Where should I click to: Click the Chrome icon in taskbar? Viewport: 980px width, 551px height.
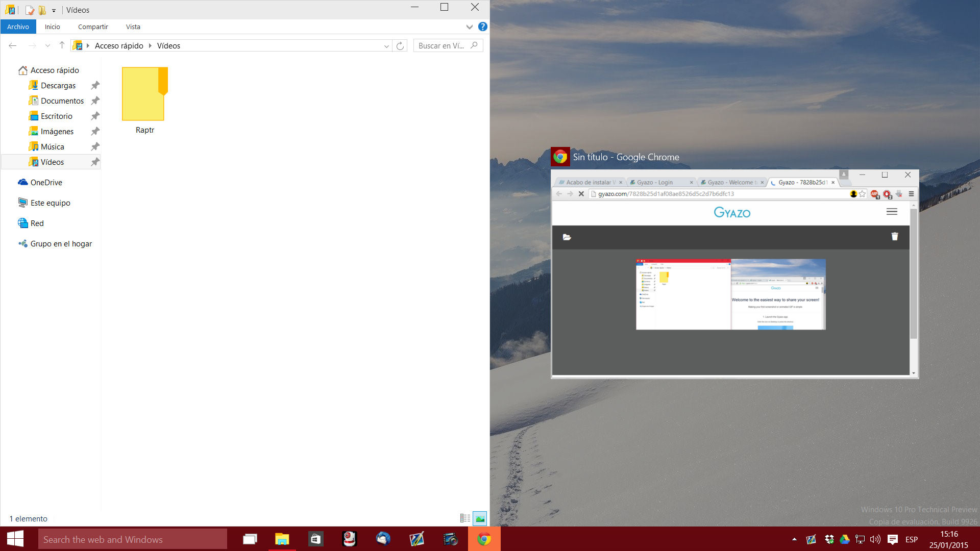click(x=483, y=539)
